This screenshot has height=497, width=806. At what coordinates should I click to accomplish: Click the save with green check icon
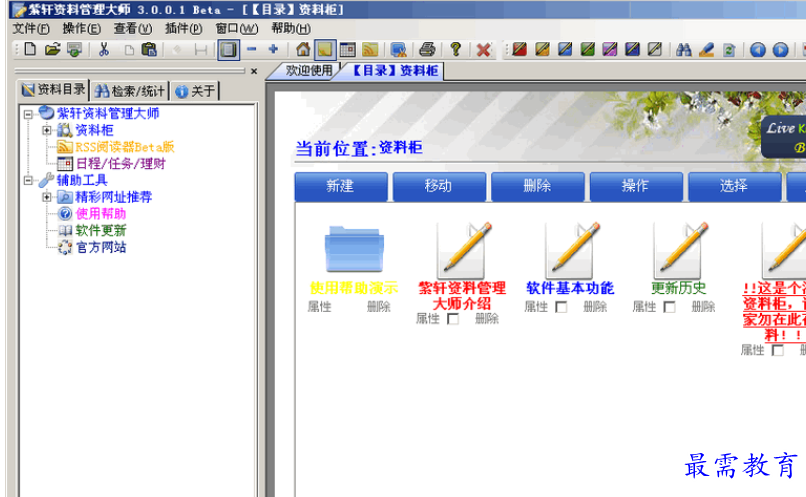click(75, 49)
